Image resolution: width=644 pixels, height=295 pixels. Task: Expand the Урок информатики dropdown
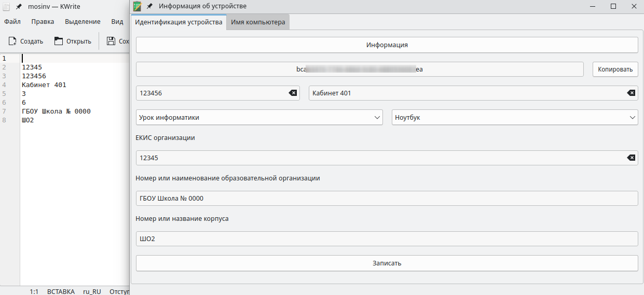259,118
